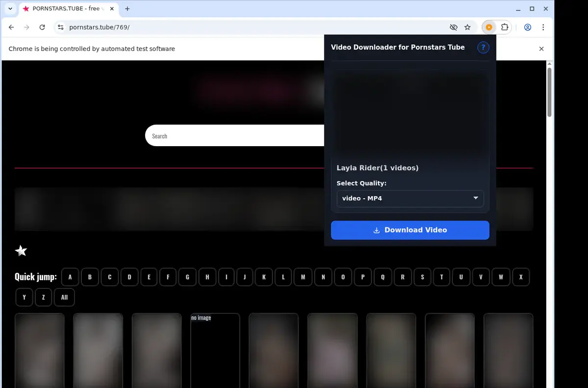Jump to letter B
The width and height of the screenshot is (588, 388).
[90, 277]
